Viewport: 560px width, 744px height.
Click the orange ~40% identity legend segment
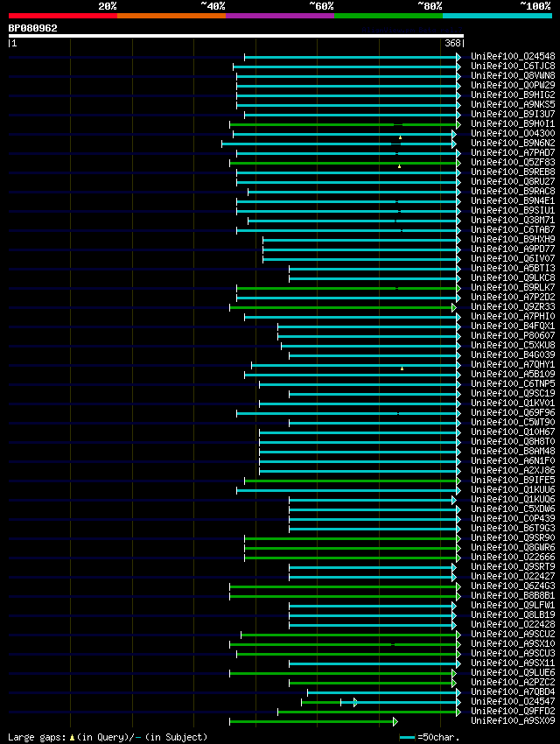[171, 16]
